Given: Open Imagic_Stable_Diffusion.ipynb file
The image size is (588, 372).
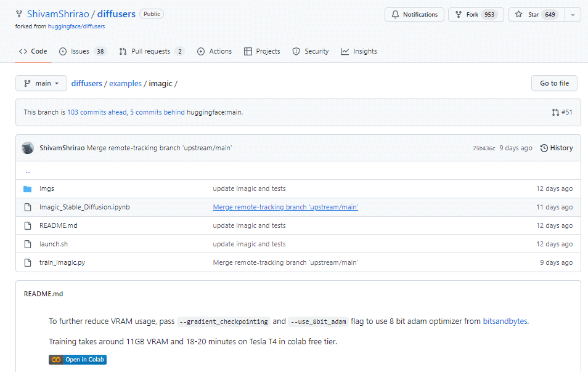Looking at the screenshot, I should [84, 207].
